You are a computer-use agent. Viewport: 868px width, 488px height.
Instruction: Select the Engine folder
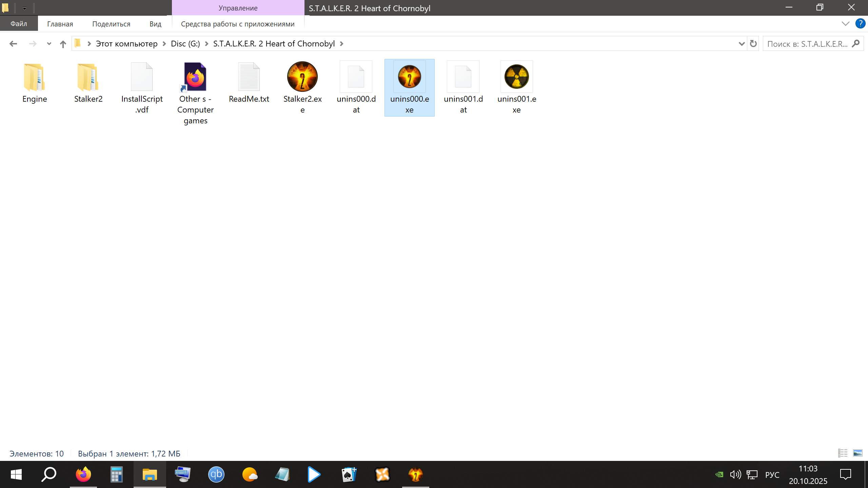click(35, 77)
